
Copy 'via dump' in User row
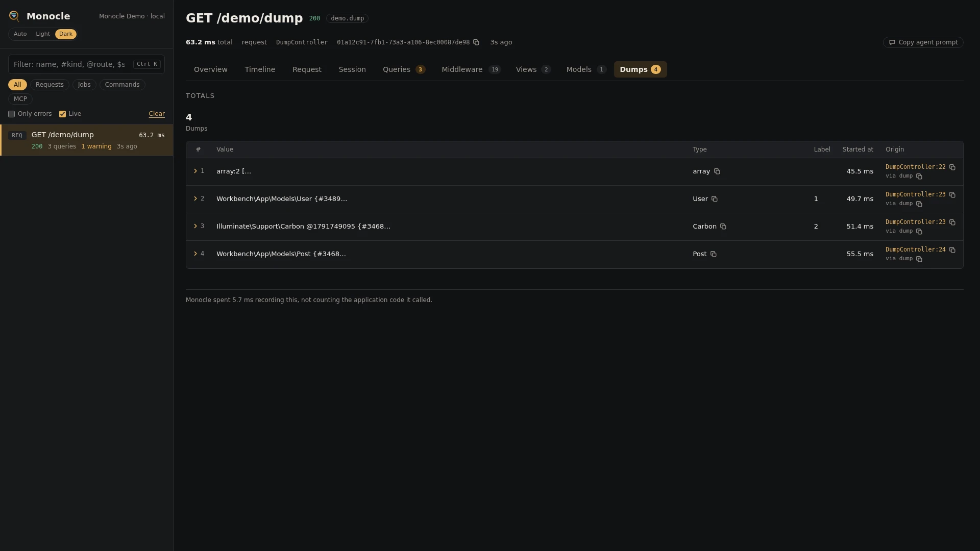[919, 204]
